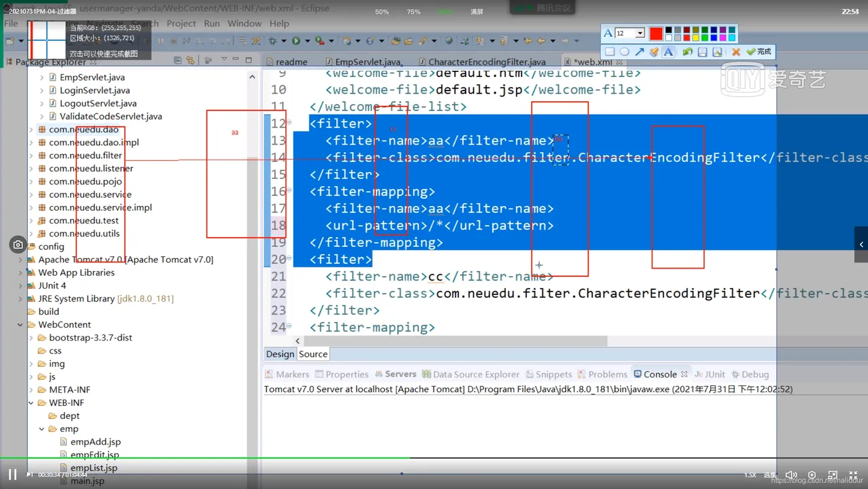Change the 1.5X playback speed
The height and width of the screenshot is (489, 868).
(750, 475)
